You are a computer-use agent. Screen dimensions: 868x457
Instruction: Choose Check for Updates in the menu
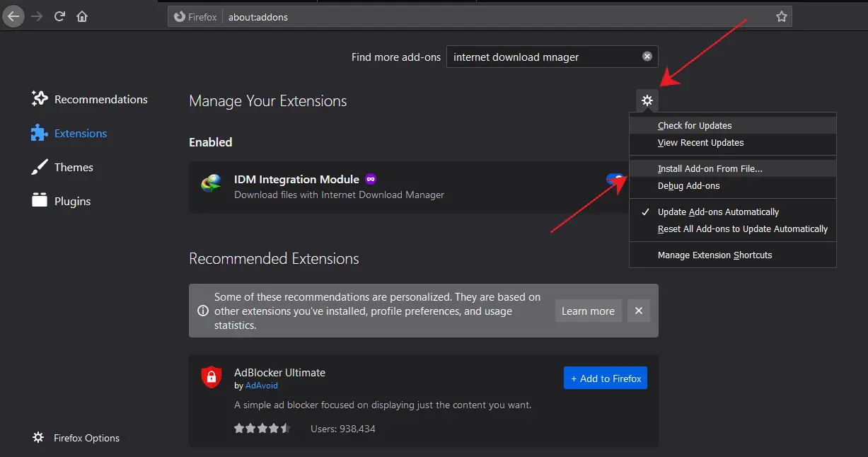[733, 125]
